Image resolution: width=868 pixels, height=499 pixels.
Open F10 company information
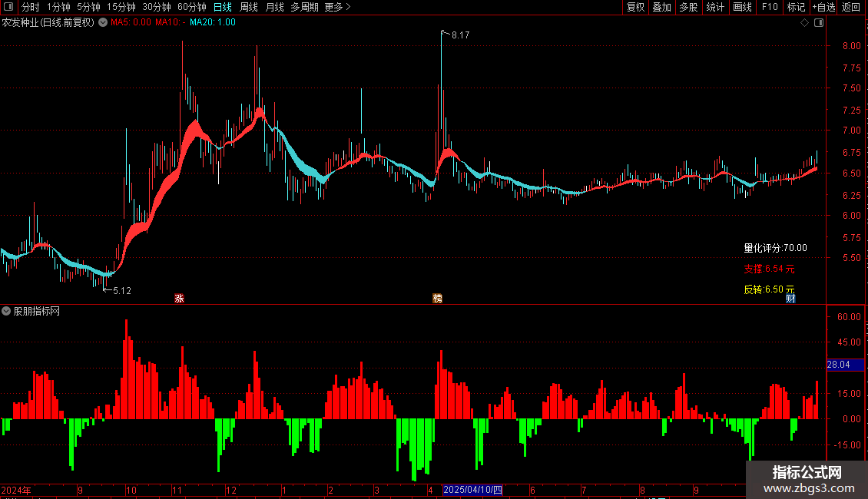[x=770, y=7]
